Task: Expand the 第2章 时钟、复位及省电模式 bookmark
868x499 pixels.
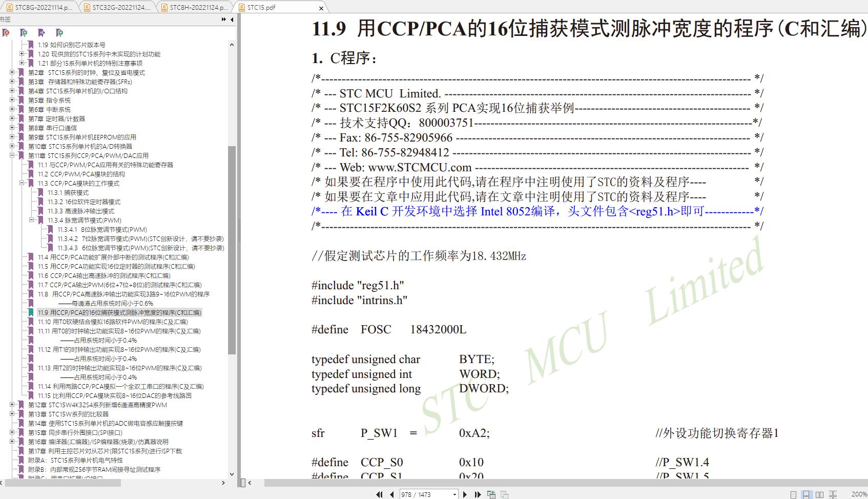Action: point(12,72)
